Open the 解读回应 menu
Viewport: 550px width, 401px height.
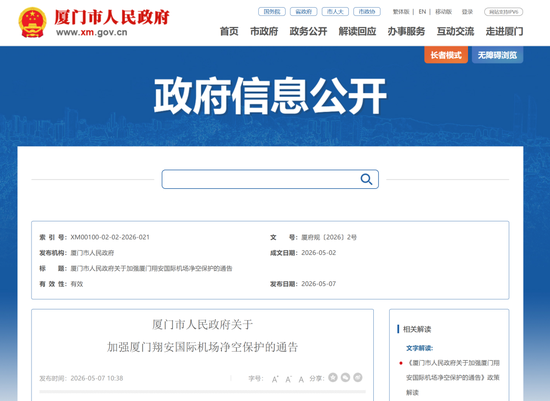[x=357, y=32]
